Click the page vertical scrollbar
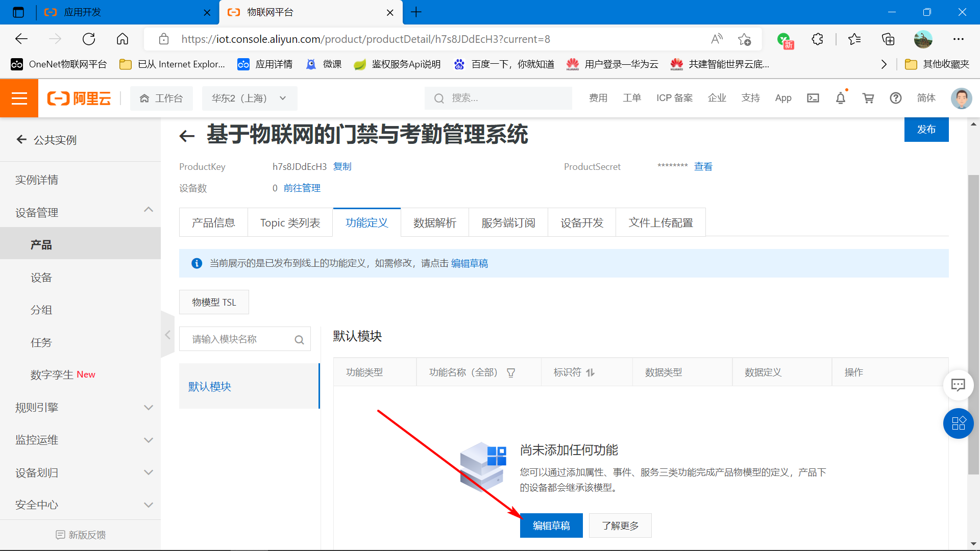 click(973, 325)
